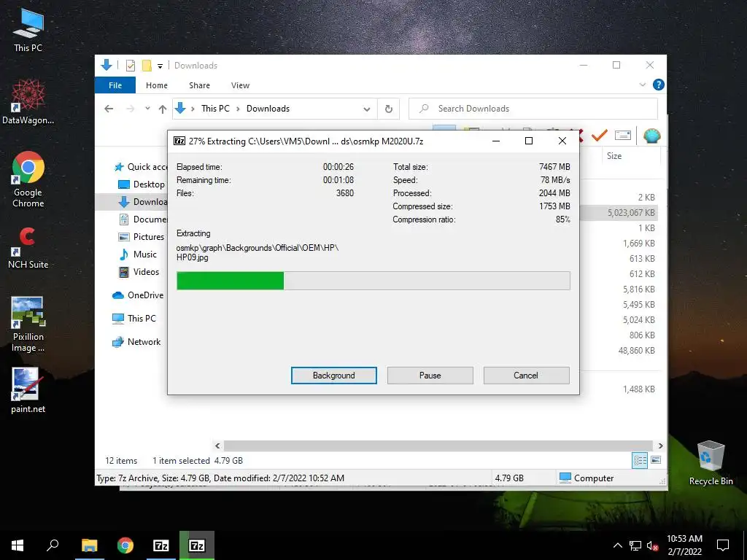747x560 pixels.
Task: Go back in Explorer navigation
Action: tap(109, 109)
